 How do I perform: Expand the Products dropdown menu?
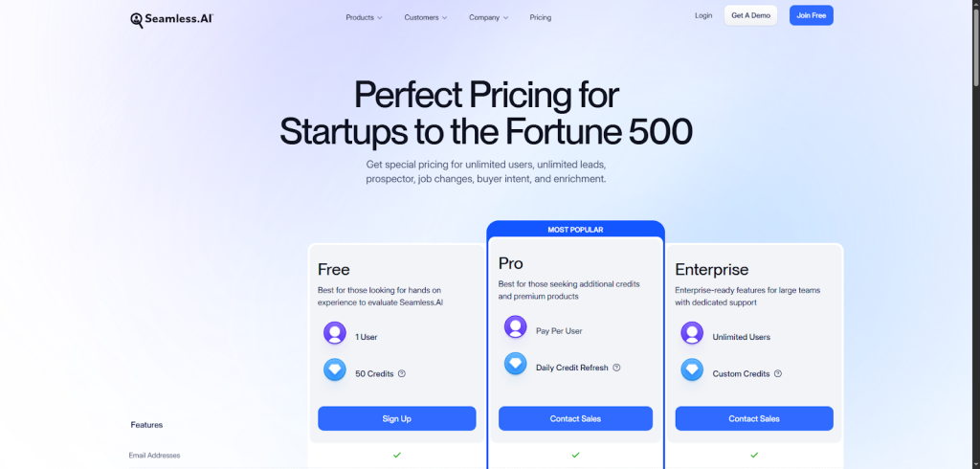click(x=364, y=17)
